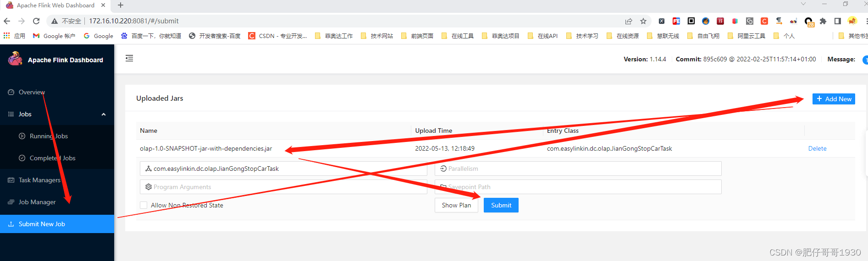Image resolution: width=868 pixels, height=261 pixels.
Task: Open the Extensions puzzle-piece menu
Action: point(823,21)
